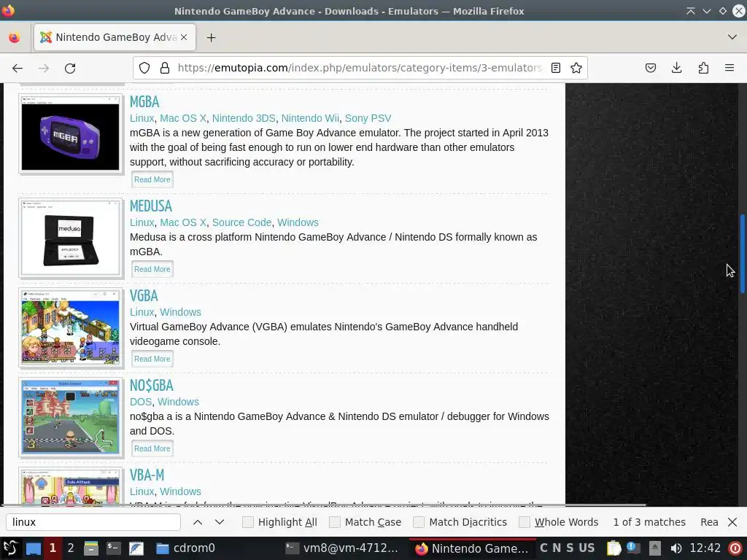Click the URL address bar

[360, 68]
